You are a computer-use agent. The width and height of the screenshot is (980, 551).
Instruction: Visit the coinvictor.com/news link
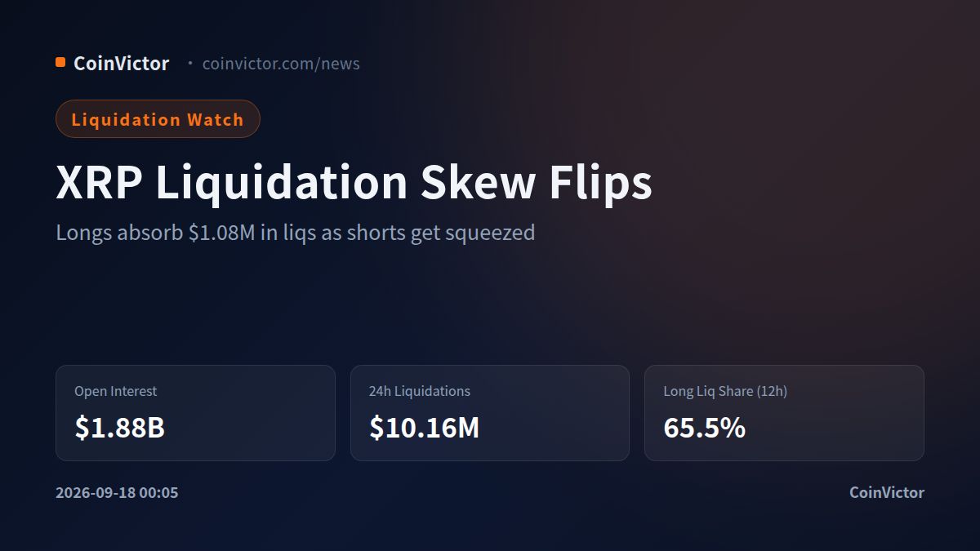(281, 64)
